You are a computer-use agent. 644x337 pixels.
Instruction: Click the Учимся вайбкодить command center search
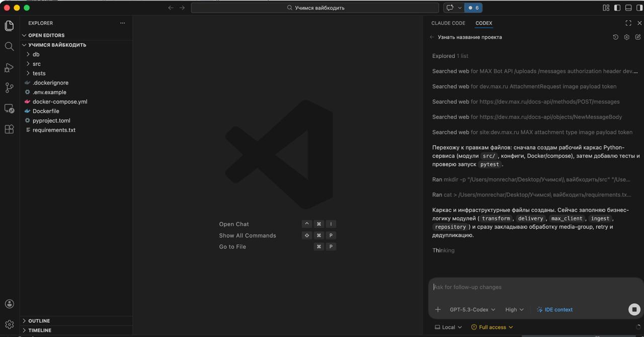coord(315,8)
